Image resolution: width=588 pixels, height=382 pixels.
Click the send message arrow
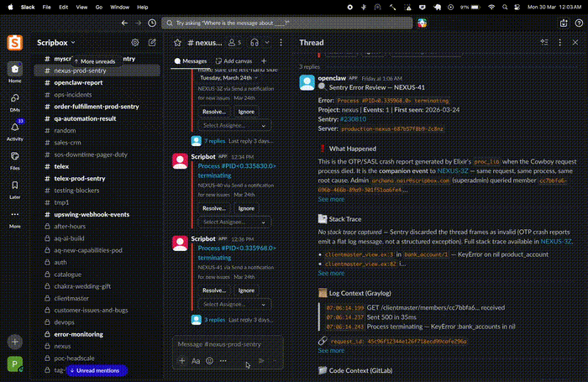pos(261,361)
